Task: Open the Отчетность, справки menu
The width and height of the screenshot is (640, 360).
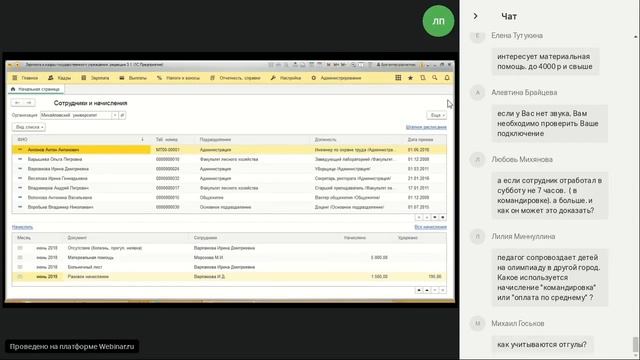Action: [x=235, y=78]
